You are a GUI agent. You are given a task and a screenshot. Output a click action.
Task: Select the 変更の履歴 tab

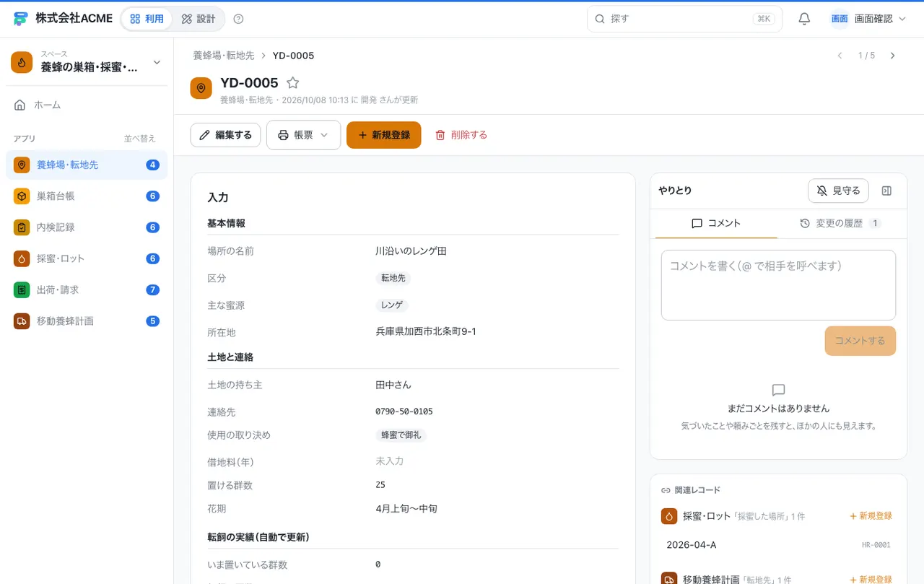(840, 224)
